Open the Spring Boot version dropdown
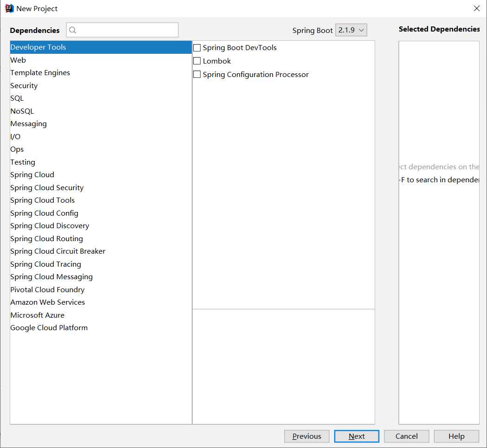The image size is (487, 448). (x=351, y=30)
